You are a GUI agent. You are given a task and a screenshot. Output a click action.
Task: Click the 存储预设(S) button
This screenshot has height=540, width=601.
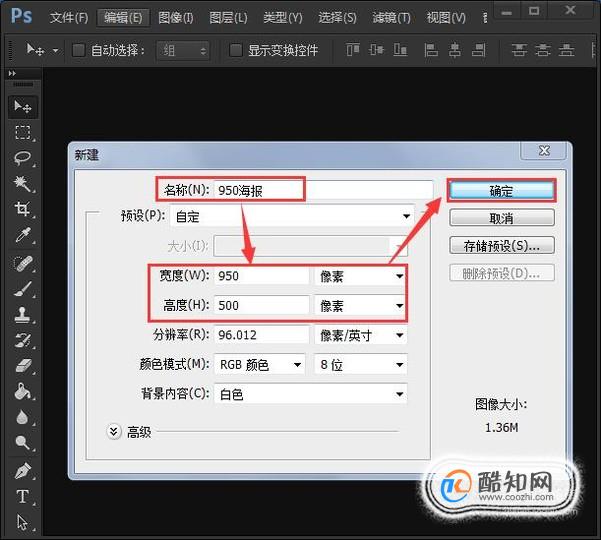click(502, 246)
